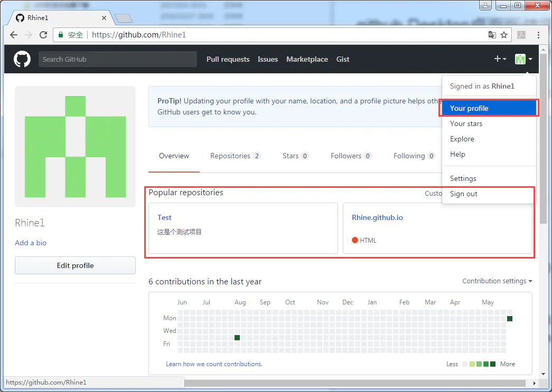Open Issues in the top navigation

coord(268,59)
